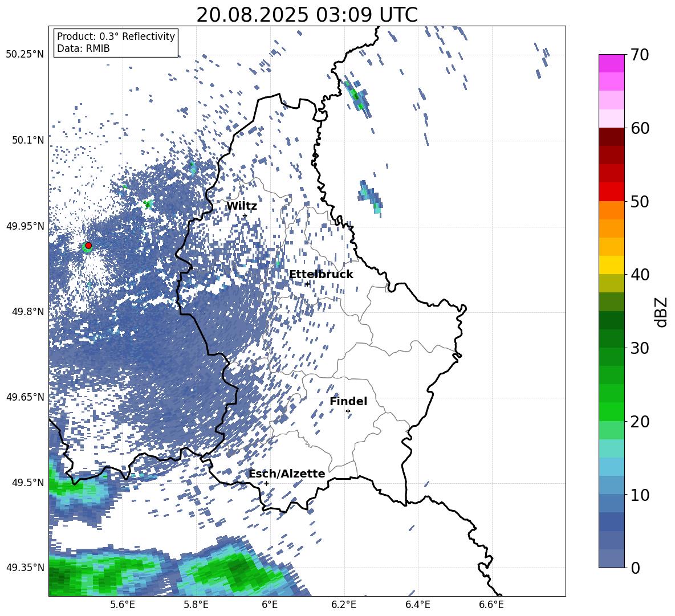Viewport: 675px width, 616px height.
Task: Click the 49.8°N latitude label
Action: pos(28,312)
